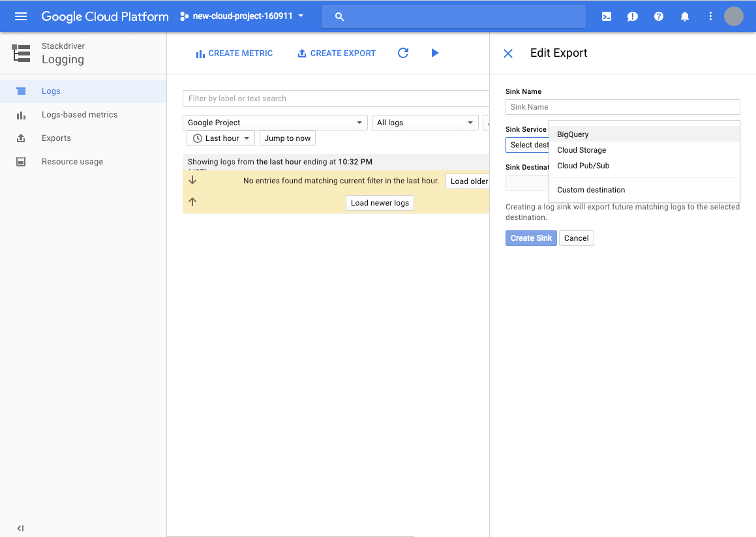Refresh the logs view

click(x=403, y=53)
